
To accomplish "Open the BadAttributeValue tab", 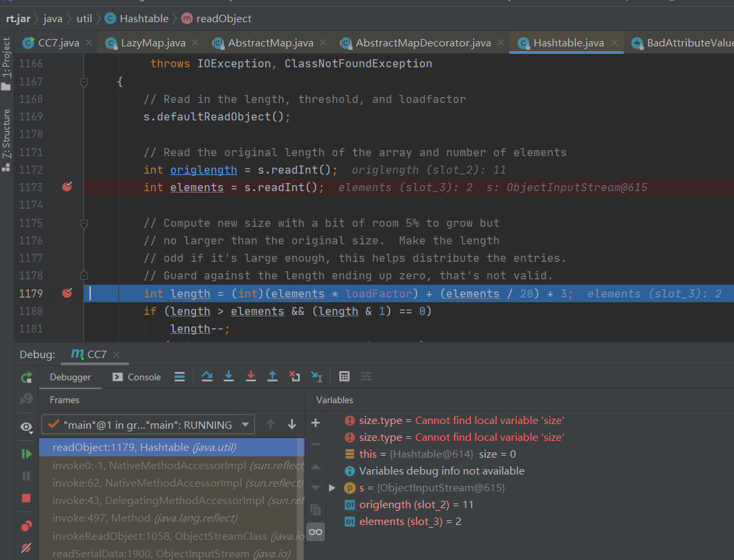I will (682, 43).
